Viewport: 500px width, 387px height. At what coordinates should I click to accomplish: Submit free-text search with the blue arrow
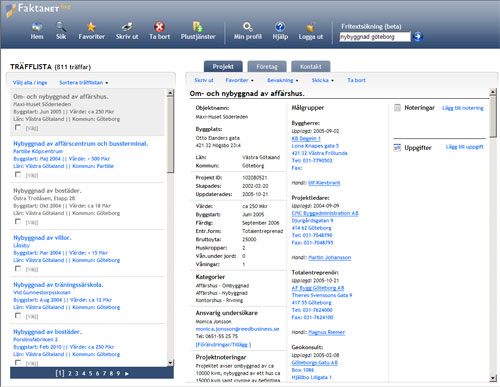(x=418, y=36)
